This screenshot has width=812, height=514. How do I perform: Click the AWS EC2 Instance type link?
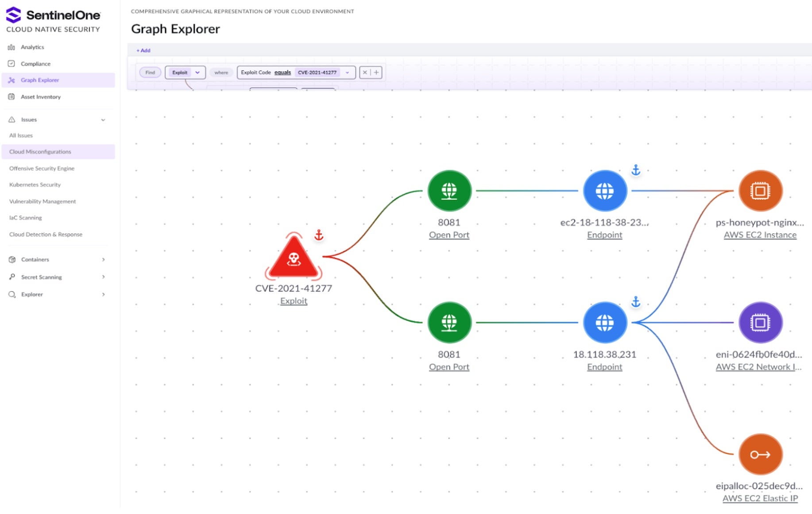click(x=760, y=235)
